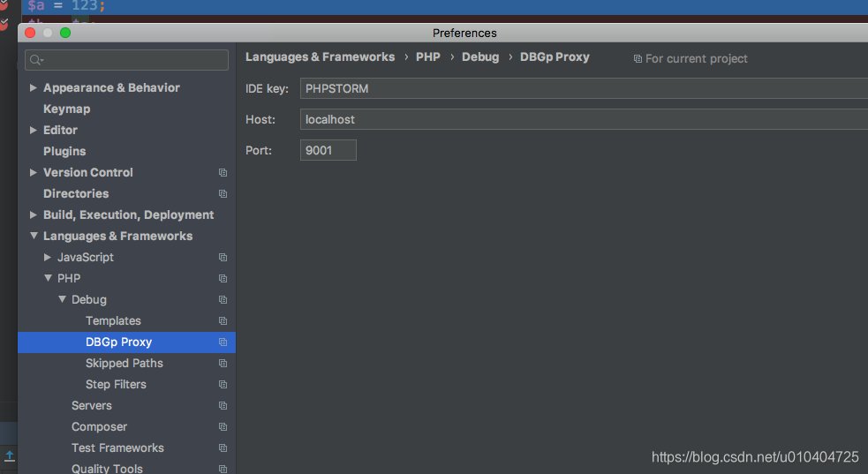Click the project-level icon beside JavaScript

click(223, 257)
